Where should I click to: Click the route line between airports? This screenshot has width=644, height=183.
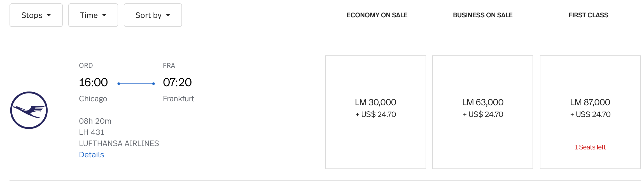pyautogui.click(x=136, y=84)
